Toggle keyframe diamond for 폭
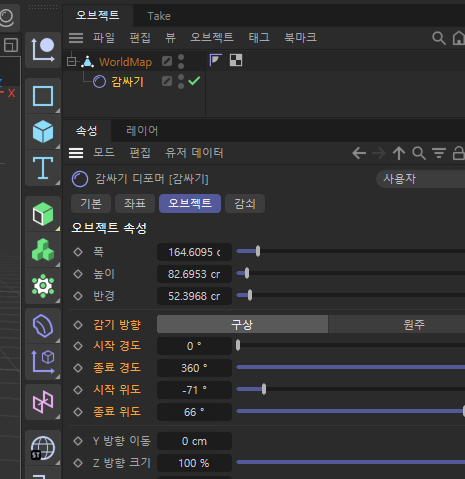Image resolution: width=465 pixels, height=479 pixels. 78,252
